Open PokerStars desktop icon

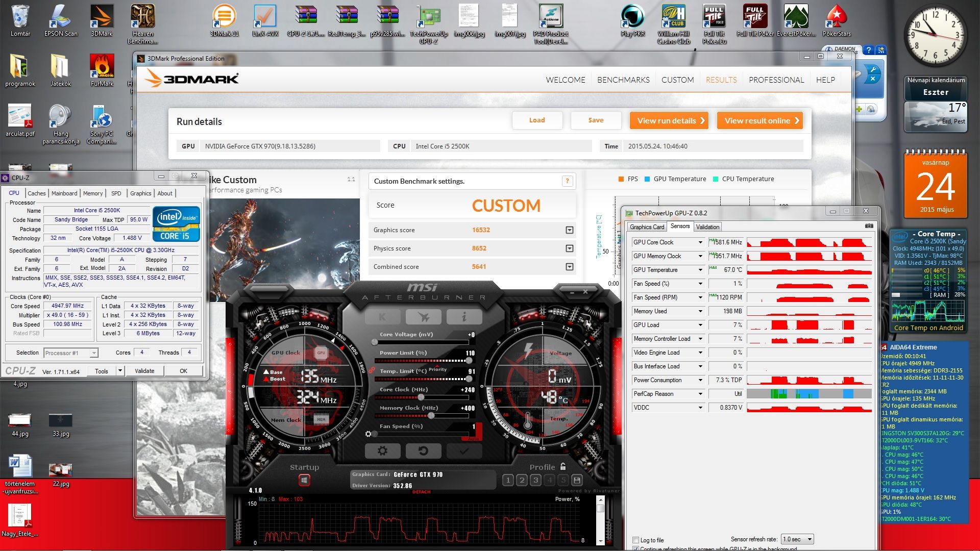click(837, 21)
